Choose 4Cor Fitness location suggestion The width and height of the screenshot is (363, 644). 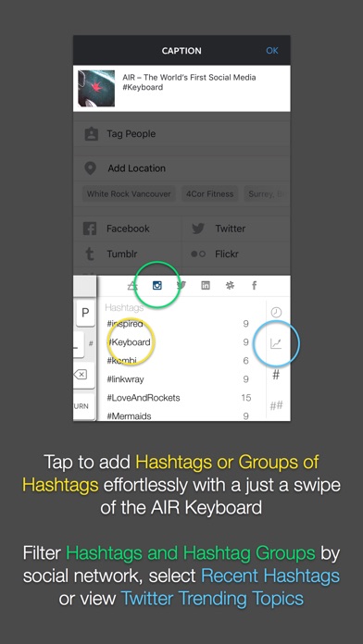point(209,194)
